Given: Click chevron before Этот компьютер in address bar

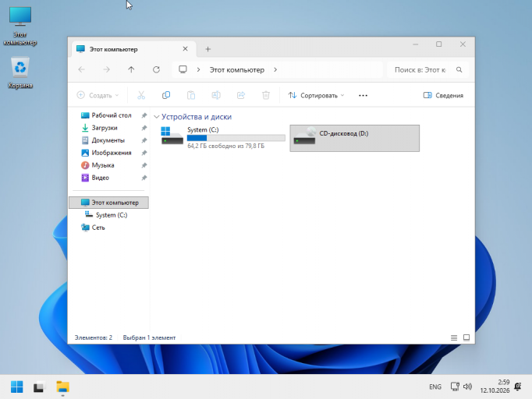Looking at the screenshot, I should coord(198,69).
